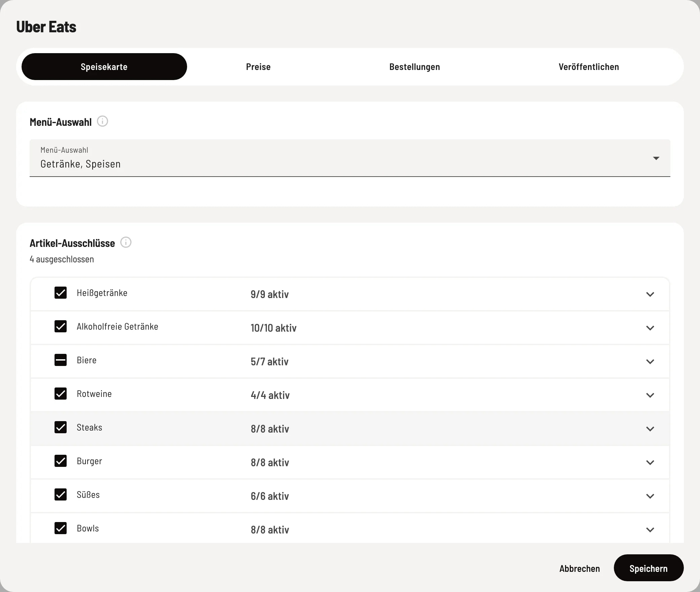The width and height of the screenshot is (700, 592).
Task: Click the Rotweine category label
Action: (x=94, y=394)
